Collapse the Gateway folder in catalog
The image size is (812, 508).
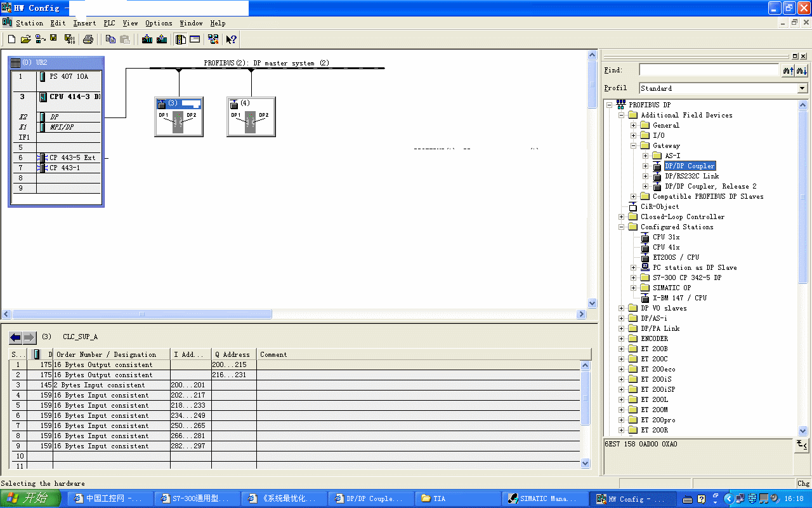(633, 146)
